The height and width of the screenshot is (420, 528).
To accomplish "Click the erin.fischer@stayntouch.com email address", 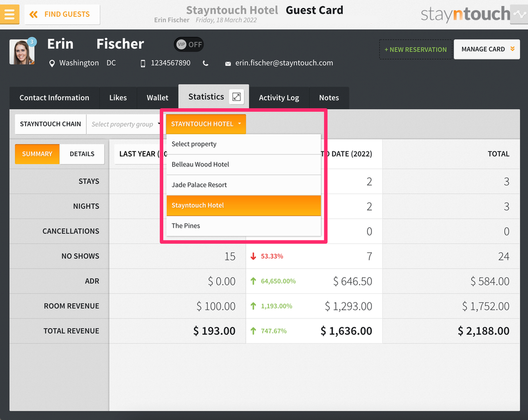I will (284, 63).
